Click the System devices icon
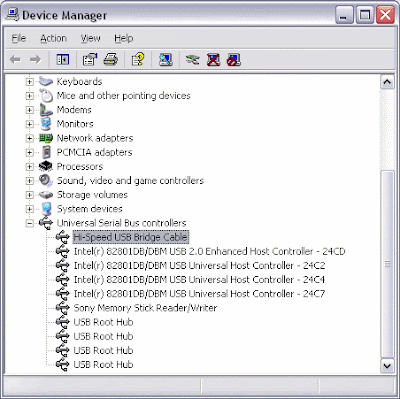The width and height of the screenshot is (400, 399). click(46, 209)
